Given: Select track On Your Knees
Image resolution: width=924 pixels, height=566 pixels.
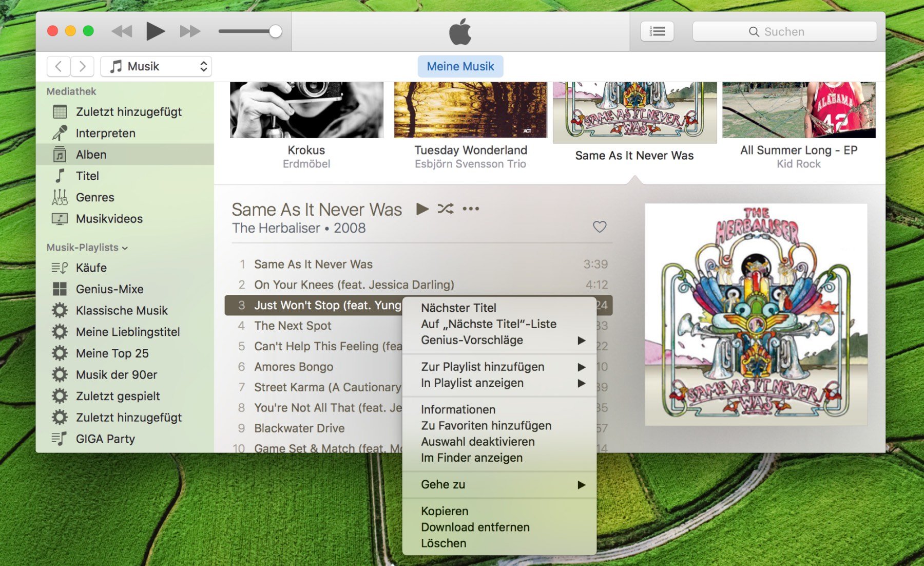Looking at the screenshot, I should click(418, 285).
